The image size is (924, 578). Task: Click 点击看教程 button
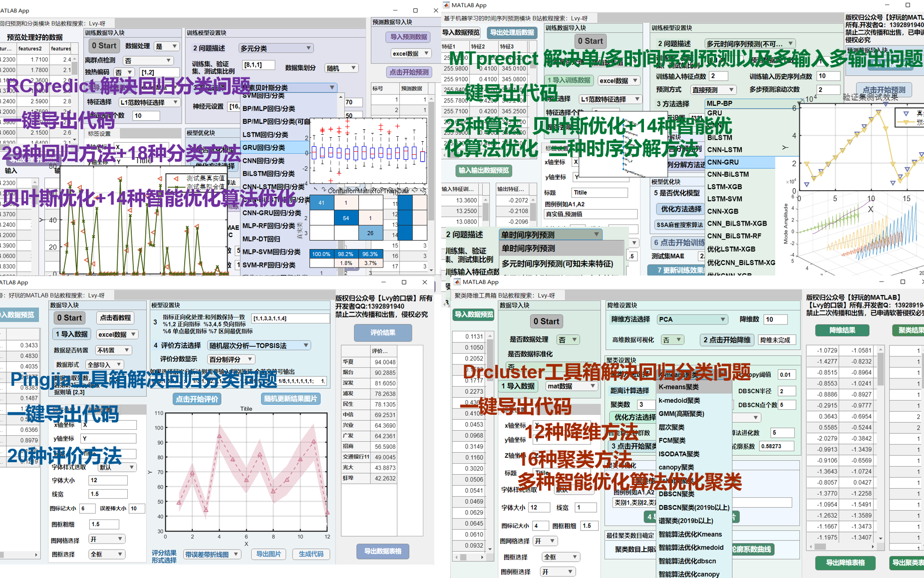click(115, 318)
